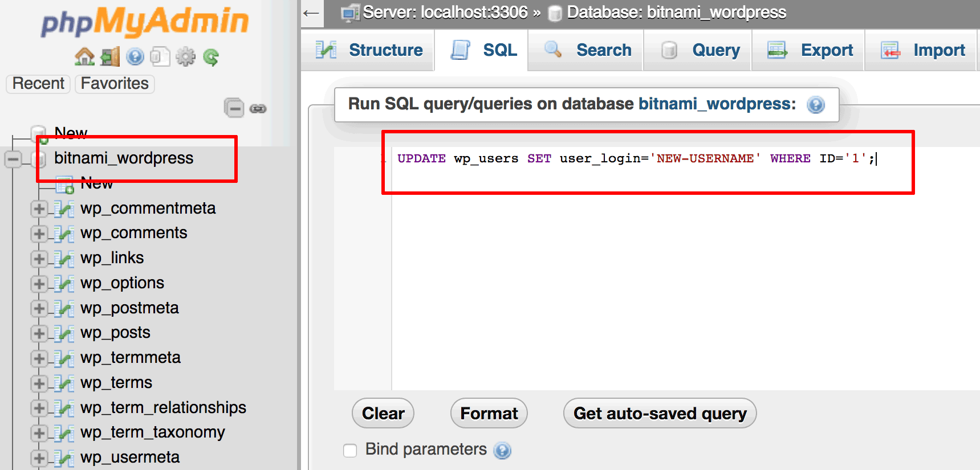
Task: Open the Import tab
Action: point(921,50)
